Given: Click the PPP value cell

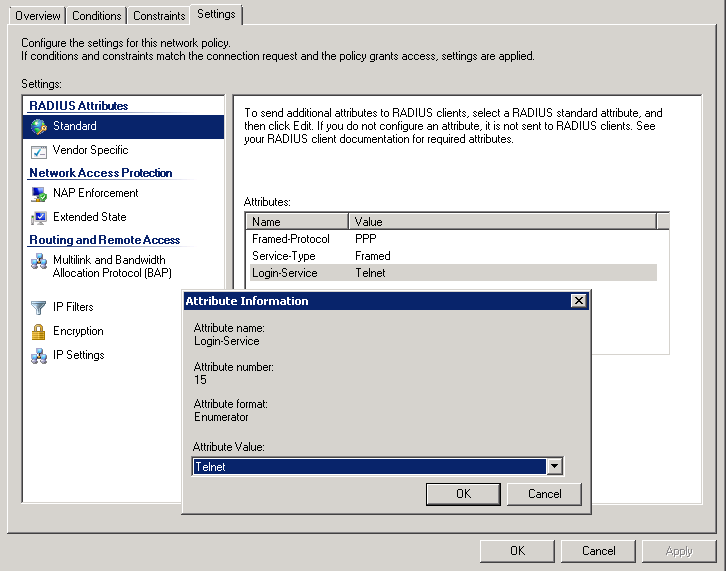Looking at the screenshot, I should click(x=365, y=239).
